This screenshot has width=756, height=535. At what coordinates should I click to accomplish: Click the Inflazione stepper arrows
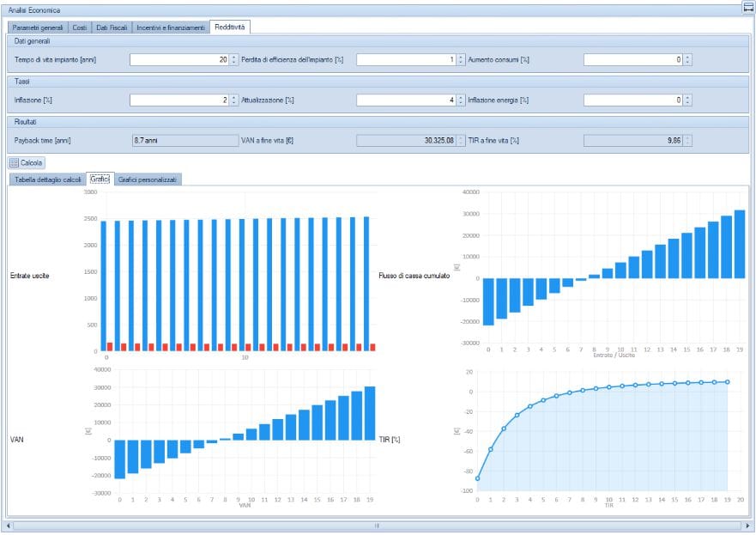233,100
